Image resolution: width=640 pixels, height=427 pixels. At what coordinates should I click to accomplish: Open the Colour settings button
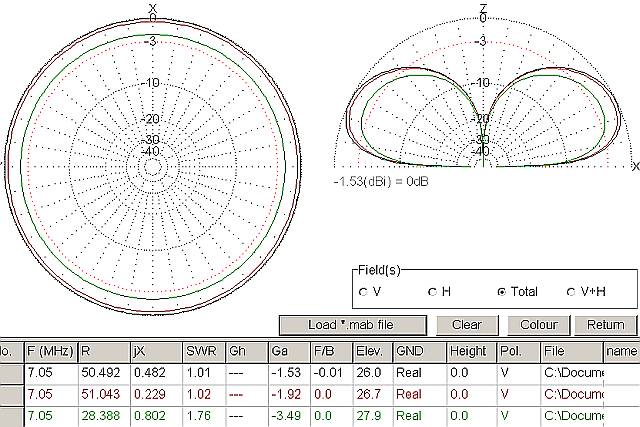click(538, 325)
